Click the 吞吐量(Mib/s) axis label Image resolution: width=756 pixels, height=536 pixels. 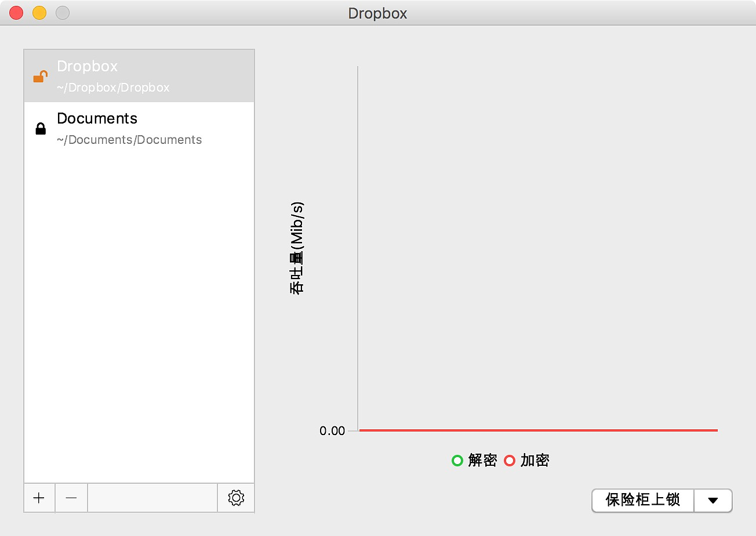297,248
